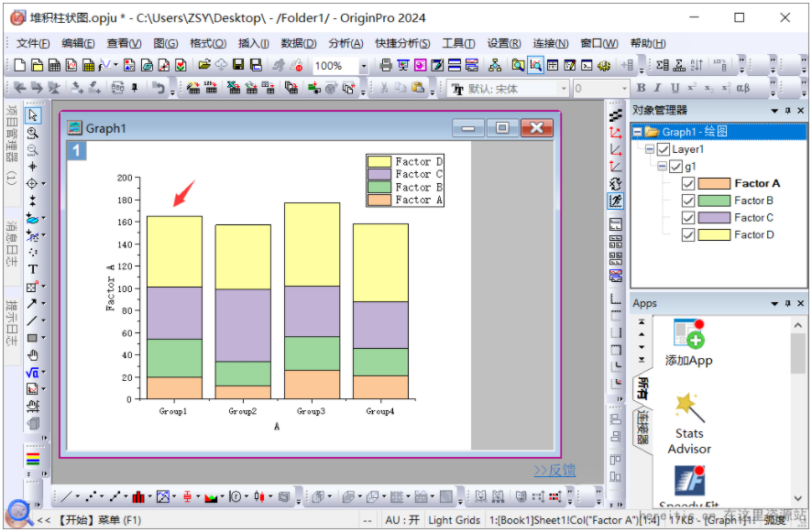Open the 工具(T) menu
812x532 pixels.
(x=458, y=43)
